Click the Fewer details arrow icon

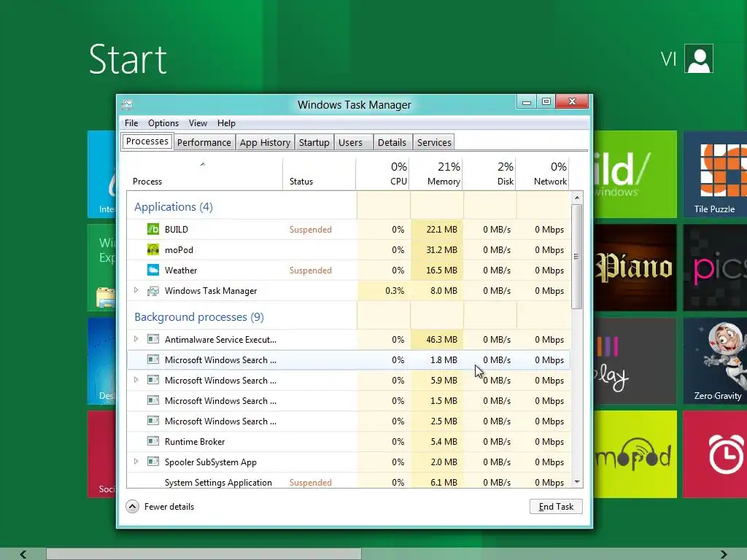click(x=133, y=507)
